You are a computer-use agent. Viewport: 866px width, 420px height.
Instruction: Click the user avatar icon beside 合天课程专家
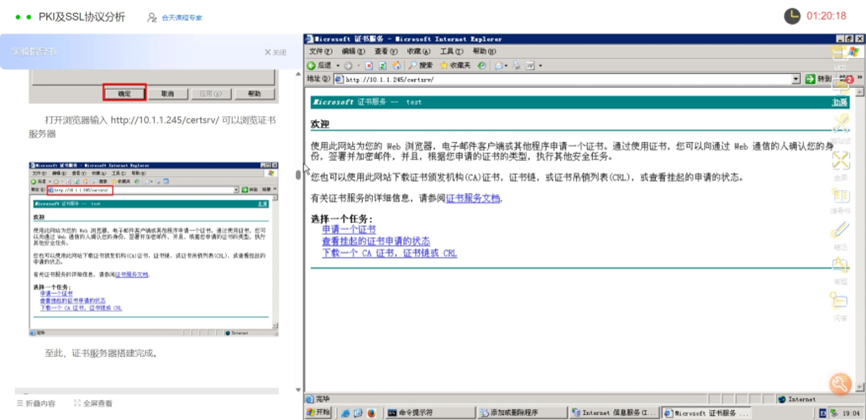[152, 18]
